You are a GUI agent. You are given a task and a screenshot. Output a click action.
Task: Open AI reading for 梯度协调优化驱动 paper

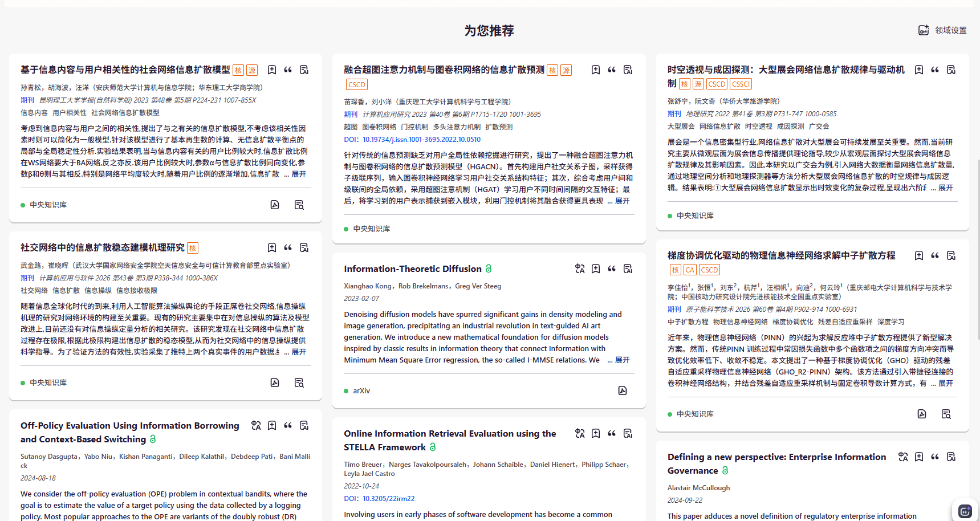click(951, 255)
